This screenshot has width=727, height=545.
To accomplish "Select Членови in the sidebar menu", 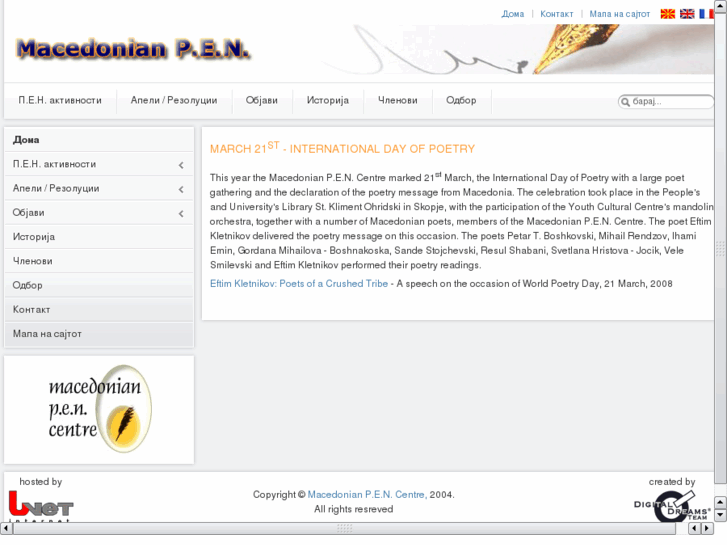I will tap(99, 261).
